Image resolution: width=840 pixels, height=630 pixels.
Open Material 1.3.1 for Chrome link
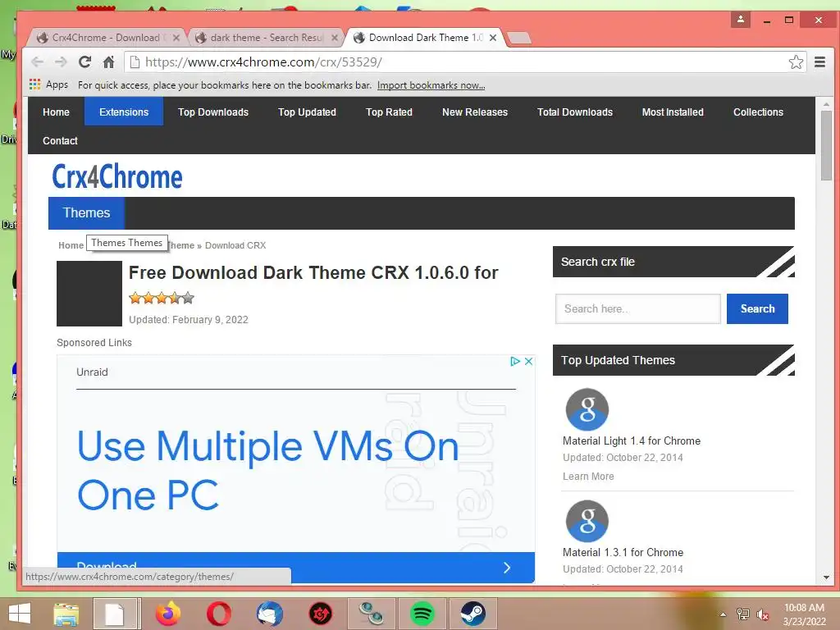click(623, 552)
